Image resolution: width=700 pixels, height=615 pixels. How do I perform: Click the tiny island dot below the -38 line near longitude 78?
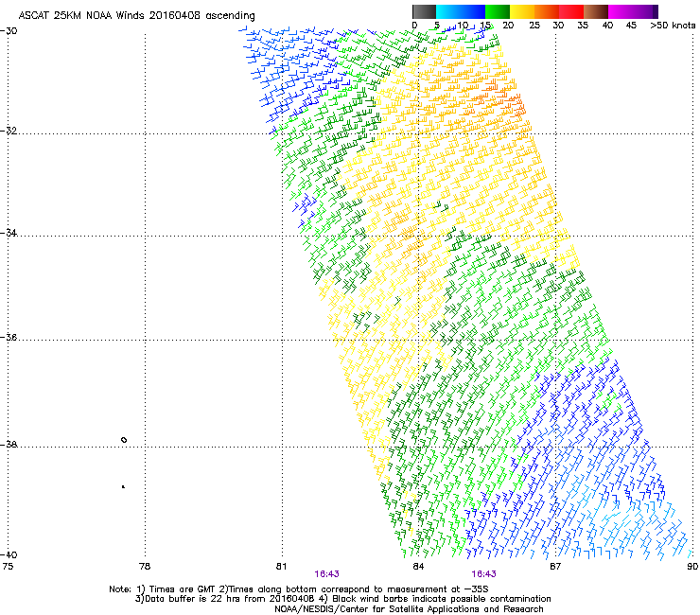123,487
